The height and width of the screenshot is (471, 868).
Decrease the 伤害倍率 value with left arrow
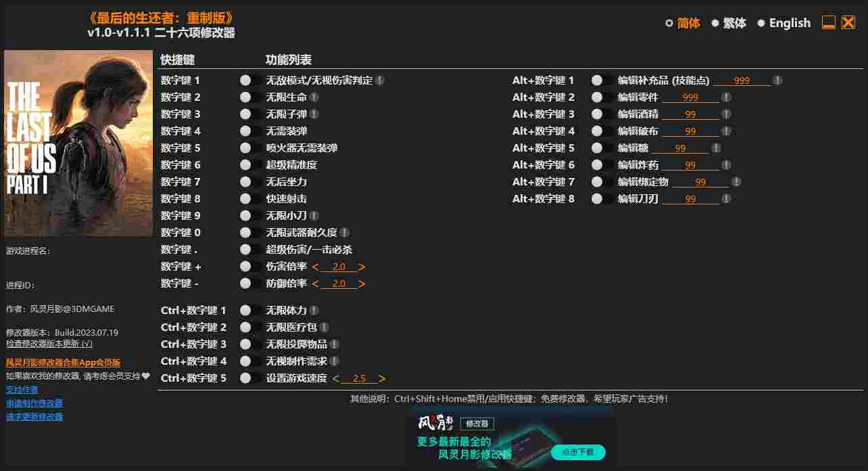[316, 267]
